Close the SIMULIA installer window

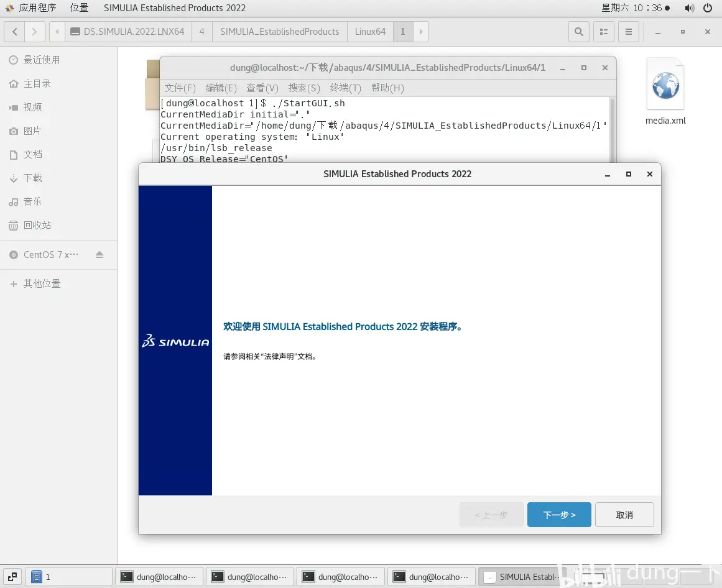coord(650,174)
